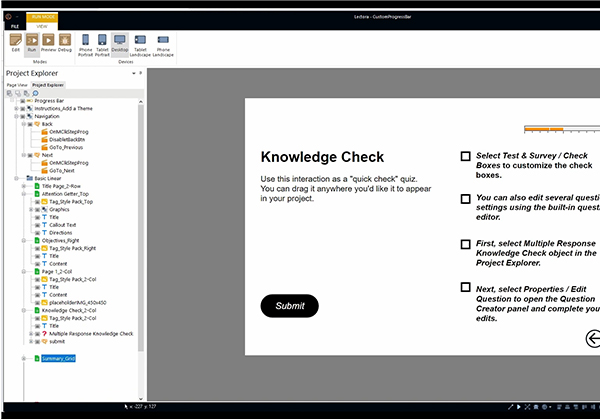This screenshot has width=600, height=419.
Task: Tick the 'You can also edit' checkbox
Action: (466, 199)
